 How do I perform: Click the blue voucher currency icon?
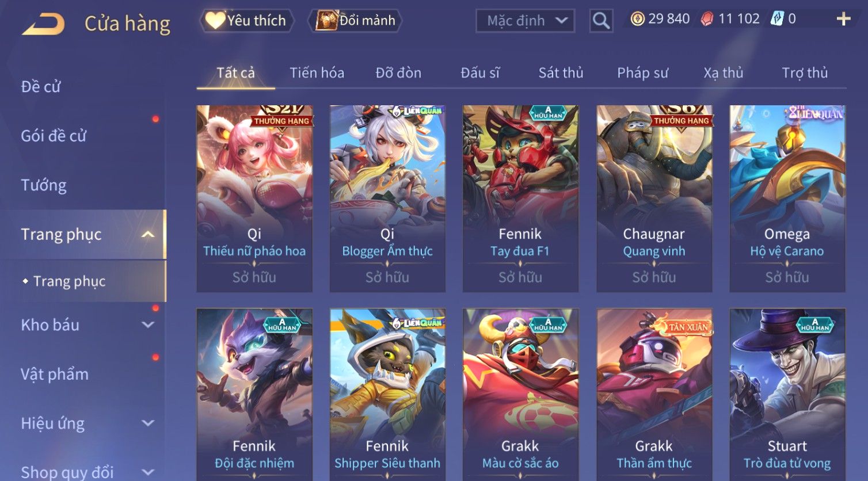[777, 19]
